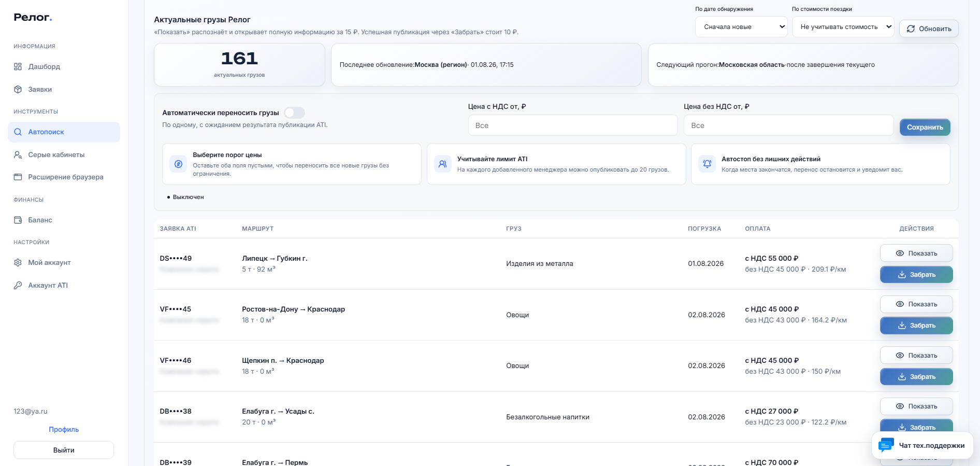Image resolution: width=980 pixels, height=466 pixels.
Task: Go to Заявки section
Action: point(64,90)
